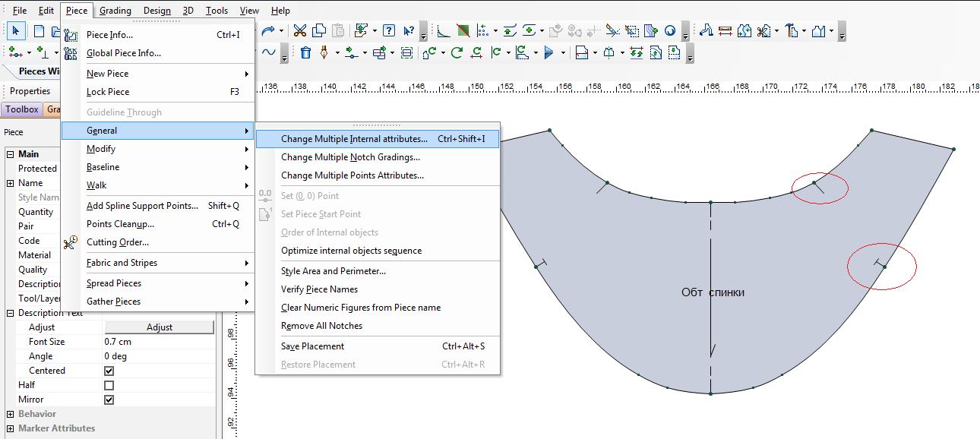Click the Help question mark icon

[389, 31]
